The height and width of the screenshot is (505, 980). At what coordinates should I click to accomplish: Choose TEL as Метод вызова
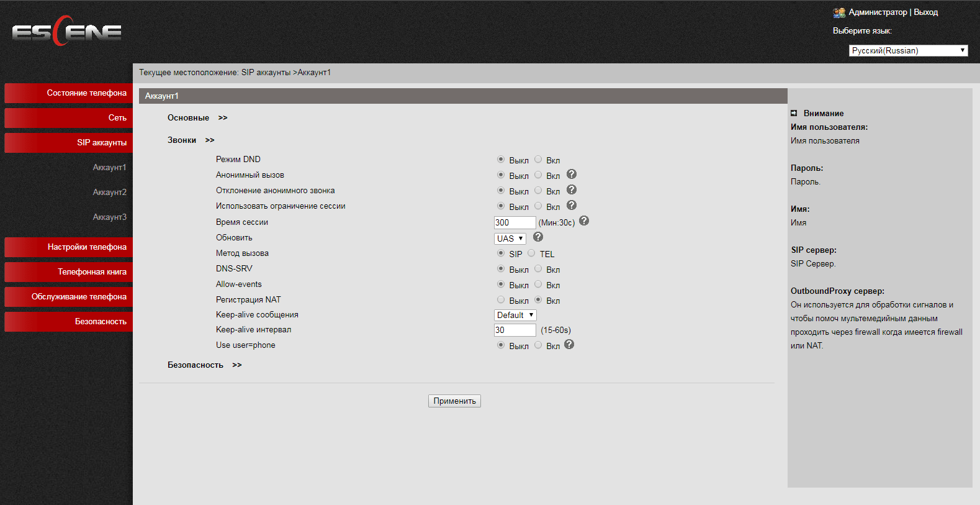pos(531,253)
